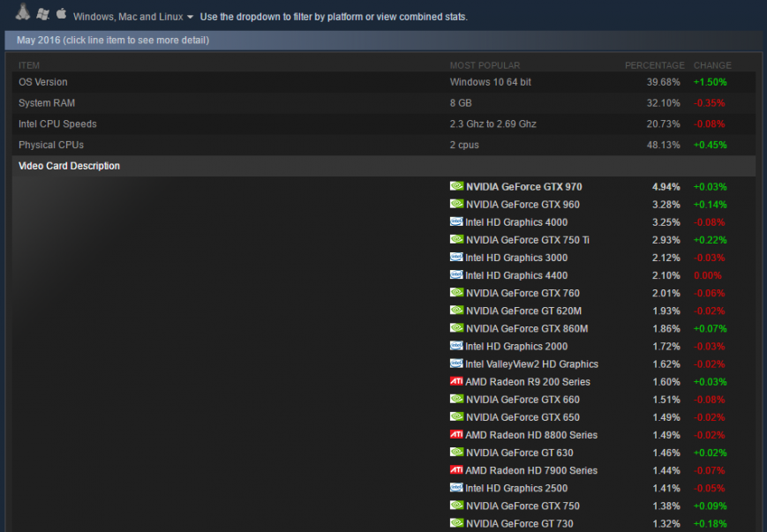
Task: Click NVIDIA icon beside GeForce GT 630
Action: [x=456, y=452]
